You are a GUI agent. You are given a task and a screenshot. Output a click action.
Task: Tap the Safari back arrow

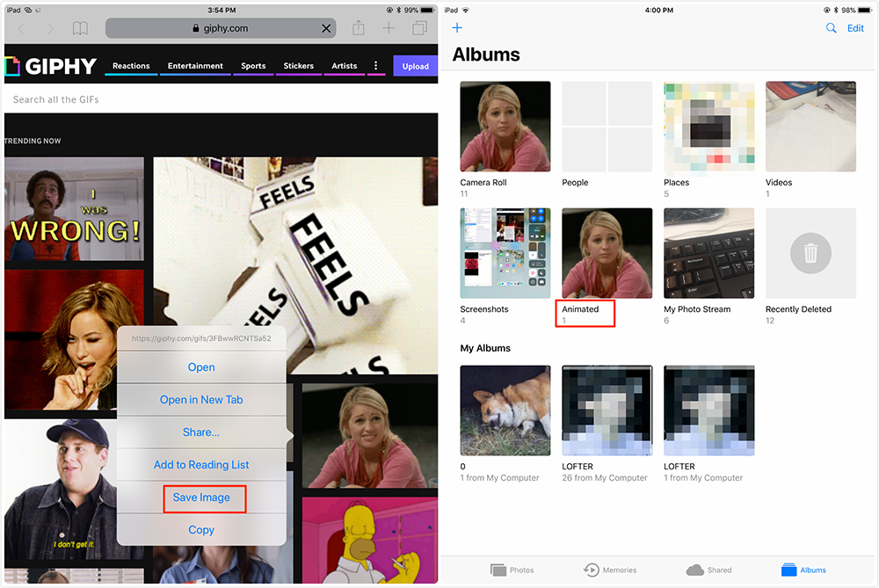tap(21, 28)
